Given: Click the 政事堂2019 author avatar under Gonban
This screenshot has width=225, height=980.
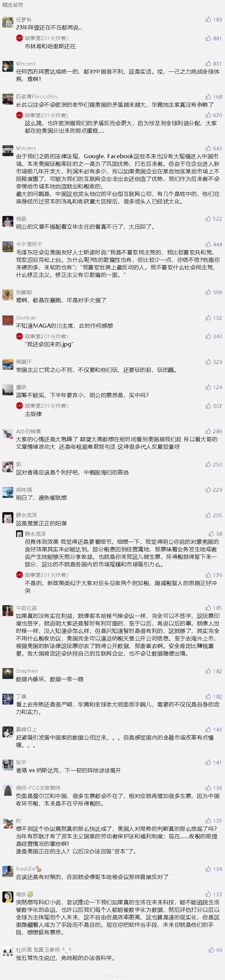Looking at the screenshot, I should click(x=19, y=336).
